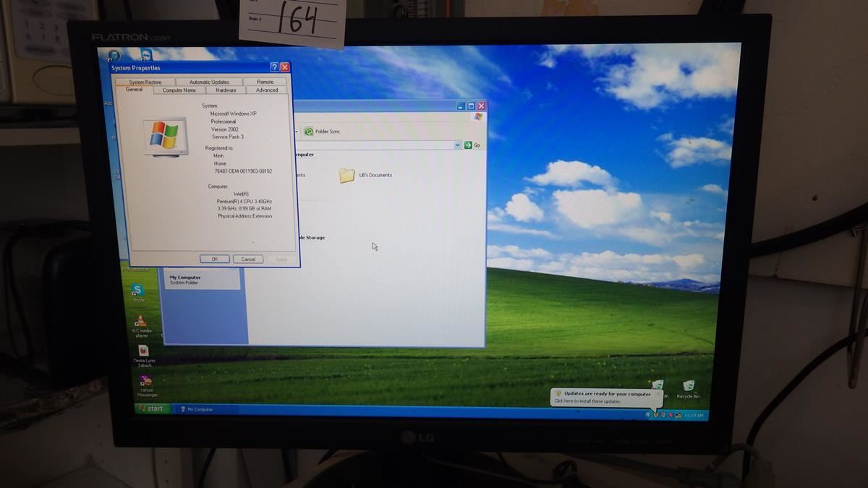868x488 pixels.
Task: Switch to the Automatic Updates tab
Action: 209,82
